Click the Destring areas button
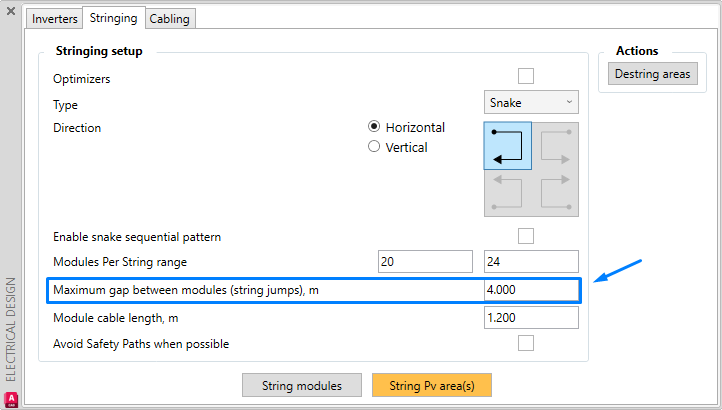 652,74
